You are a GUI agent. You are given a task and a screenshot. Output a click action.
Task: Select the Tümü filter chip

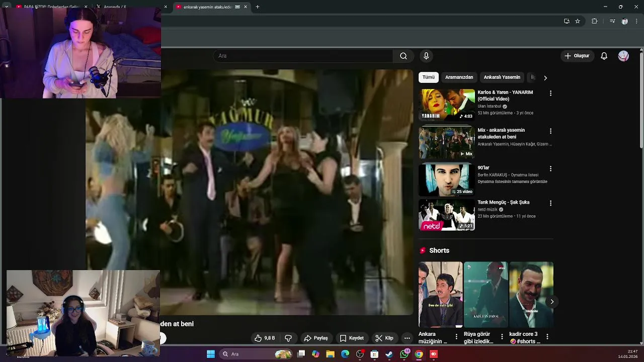428,77
